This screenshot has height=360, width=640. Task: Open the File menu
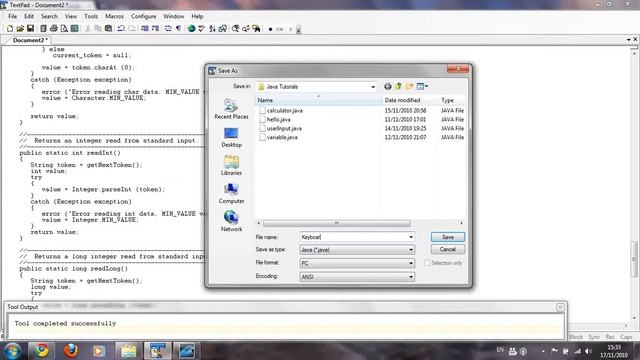tap(13, 16)
